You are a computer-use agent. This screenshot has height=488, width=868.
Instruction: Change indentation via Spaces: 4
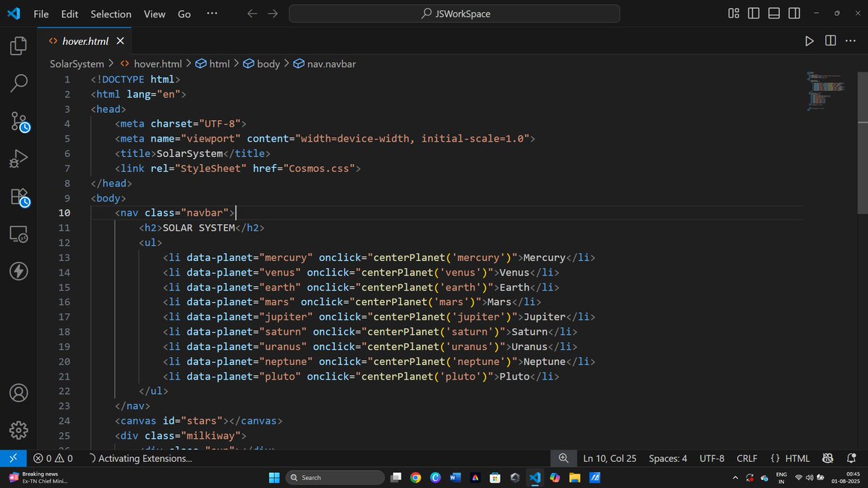tap(668, 458)
